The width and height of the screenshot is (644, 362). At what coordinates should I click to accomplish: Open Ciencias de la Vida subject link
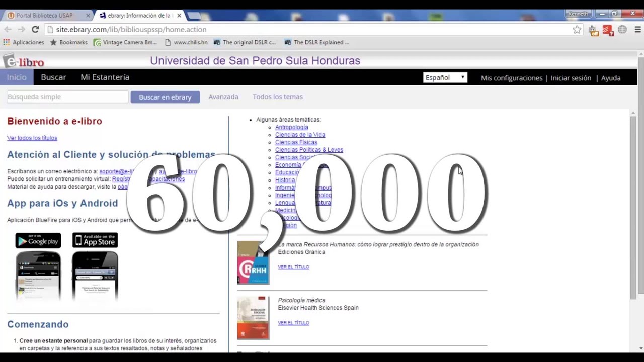click(300, 135)
